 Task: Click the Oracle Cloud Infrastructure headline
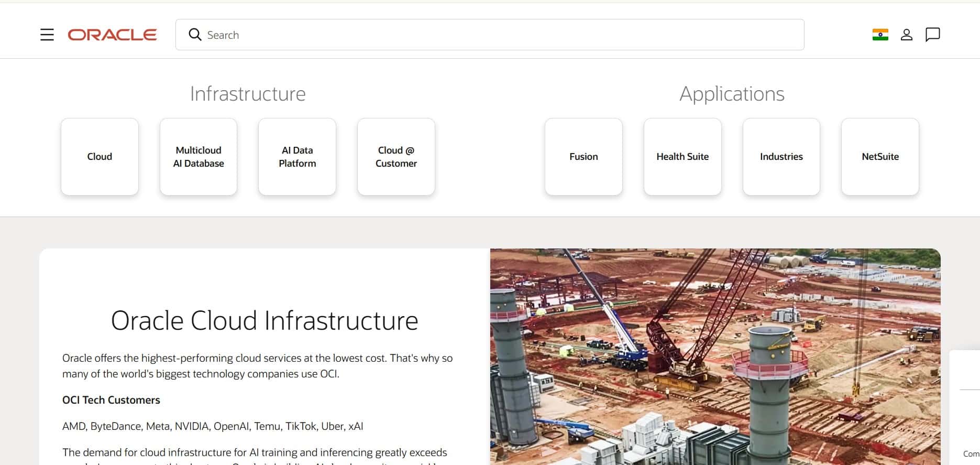265,320
